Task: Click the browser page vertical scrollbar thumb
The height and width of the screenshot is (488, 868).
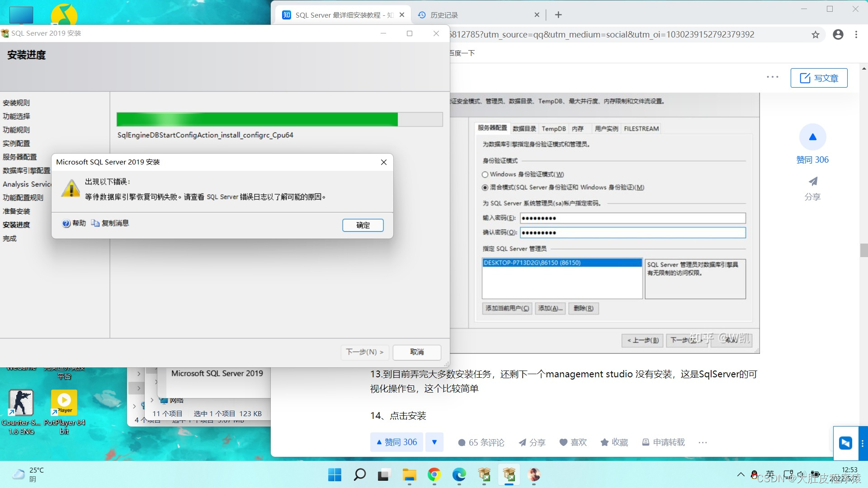Action: [x=864, y=250]
